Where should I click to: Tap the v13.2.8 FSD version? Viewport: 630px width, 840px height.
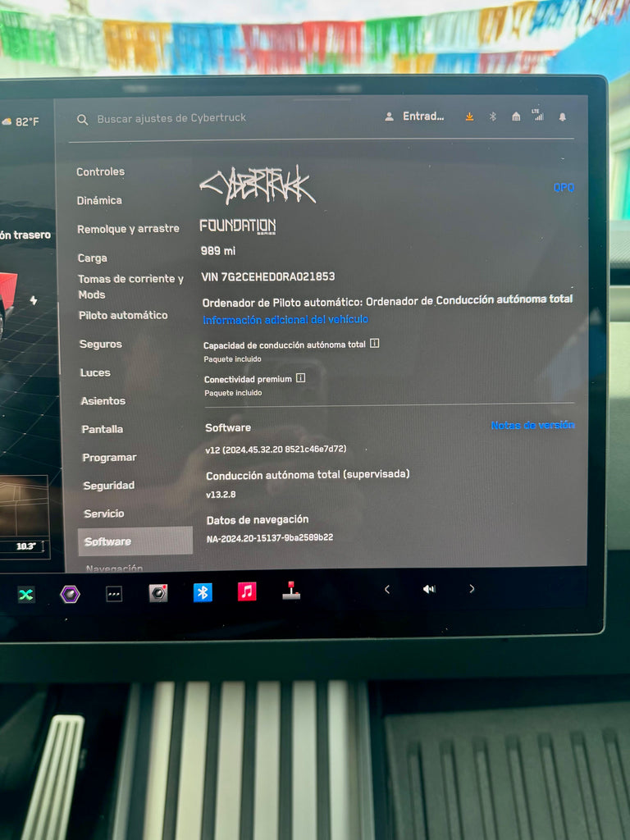[x=221, y=495]
